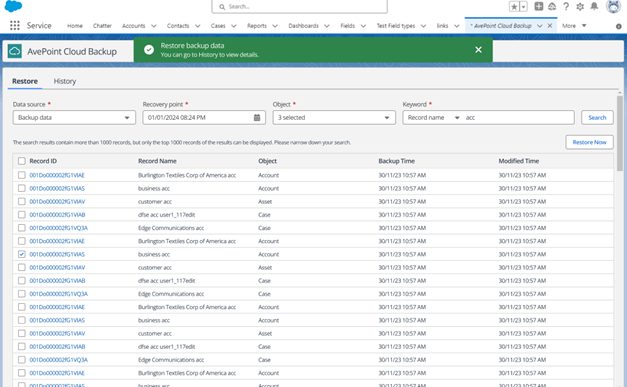This screenshot has height=387, width=627.
Task: Click the Favorites star icon
Action: pos(514,6)
